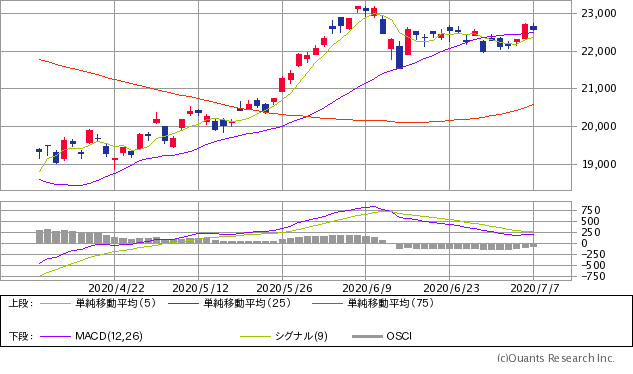Viewport: 633px width, 374px height.
Task: Click the Quants Research Inc. copyright text
Action: click(556, 358)
